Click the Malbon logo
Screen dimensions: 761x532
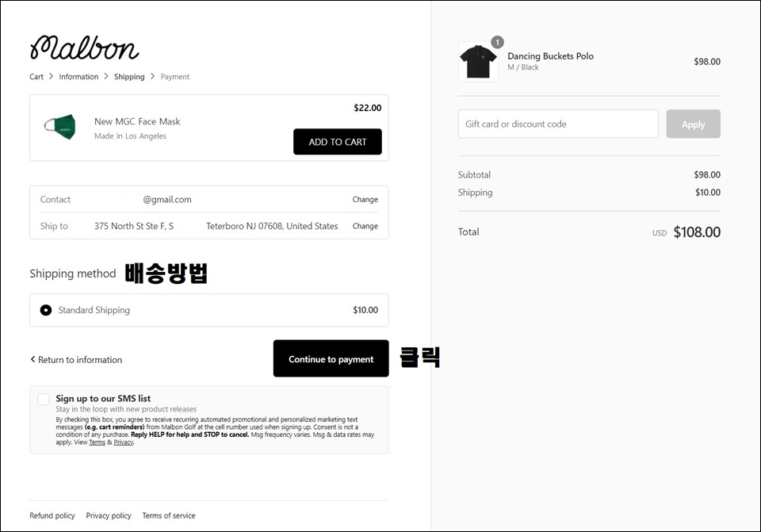click(x=85, y=48)
